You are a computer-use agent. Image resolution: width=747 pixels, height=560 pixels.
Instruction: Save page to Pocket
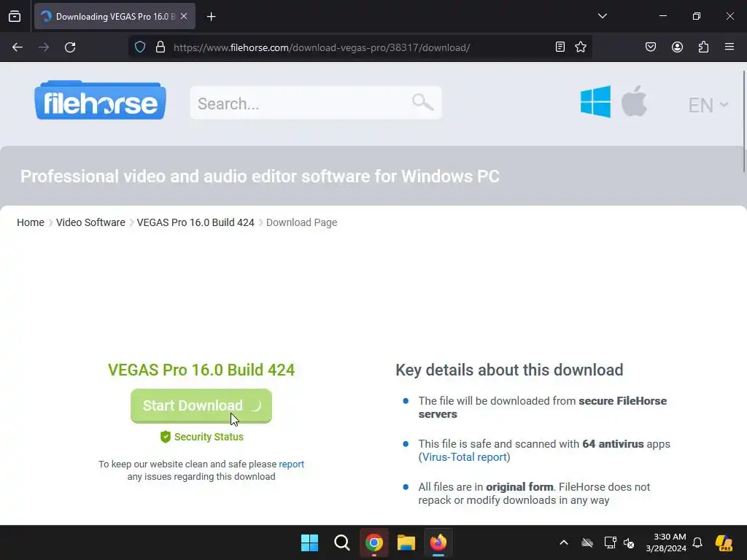650,47
